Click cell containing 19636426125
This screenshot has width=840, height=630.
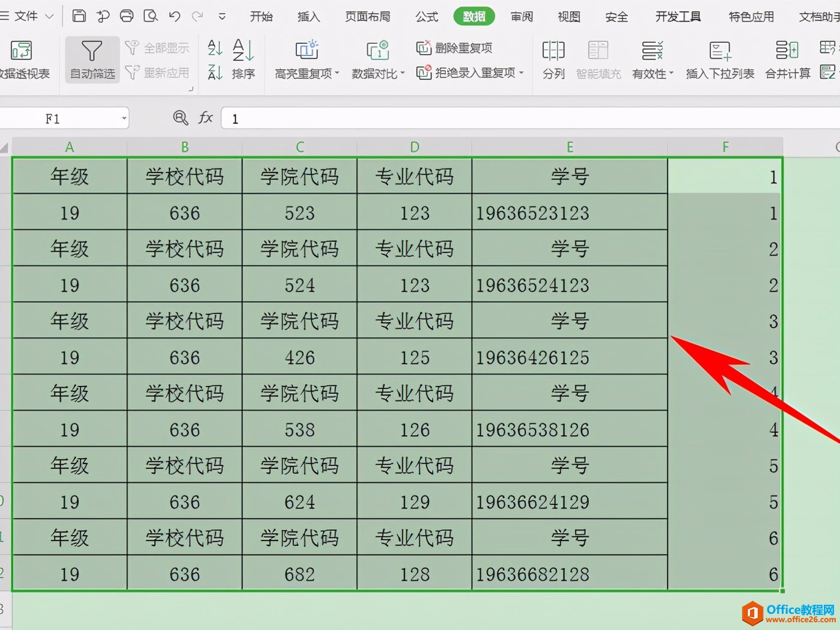click(x=570, y=356)
